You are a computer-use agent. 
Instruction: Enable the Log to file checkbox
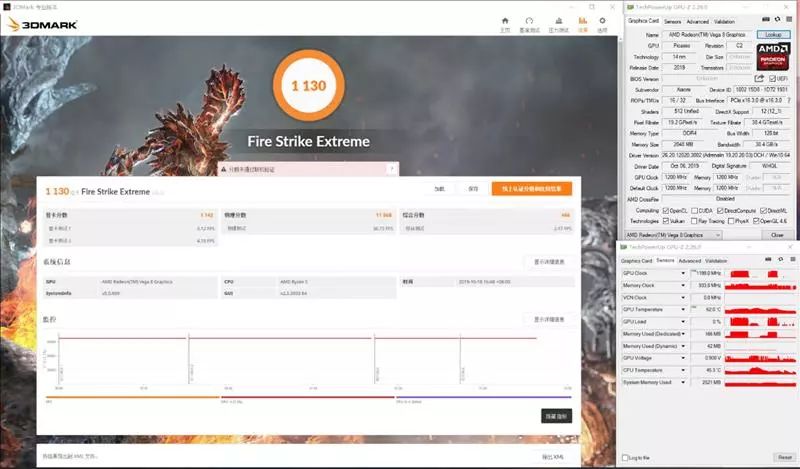pyautogui.click(x=625, y=458)
